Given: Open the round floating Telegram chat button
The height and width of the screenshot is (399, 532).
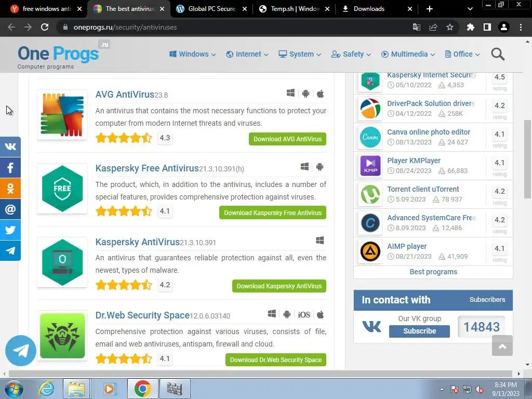Looking at the screenshot, I should click(21, 351).
